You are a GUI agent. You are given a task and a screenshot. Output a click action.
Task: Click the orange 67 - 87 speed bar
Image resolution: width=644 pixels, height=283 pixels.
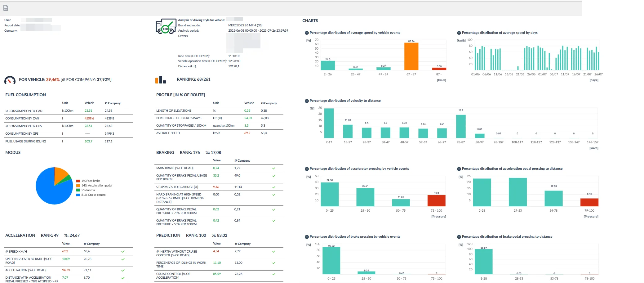click(411, 56)
